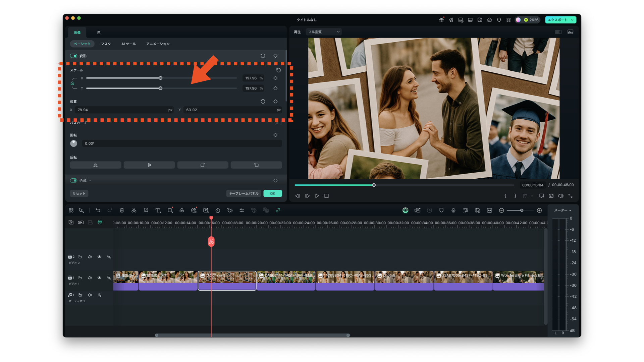
Task: Click the fullscreen arrows icon under preview
Action: pyautogui.click(x=570, y=196)
